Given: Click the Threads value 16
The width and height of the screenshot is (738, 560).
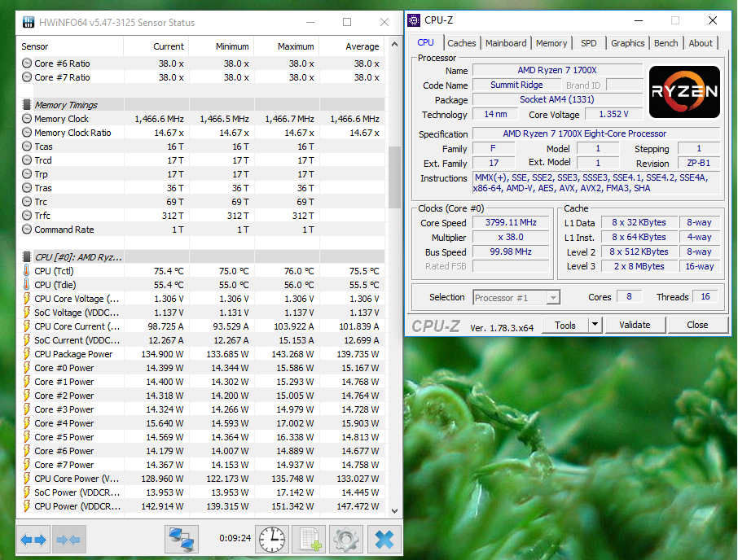Looking at the screenshot, I should [705, 297].
